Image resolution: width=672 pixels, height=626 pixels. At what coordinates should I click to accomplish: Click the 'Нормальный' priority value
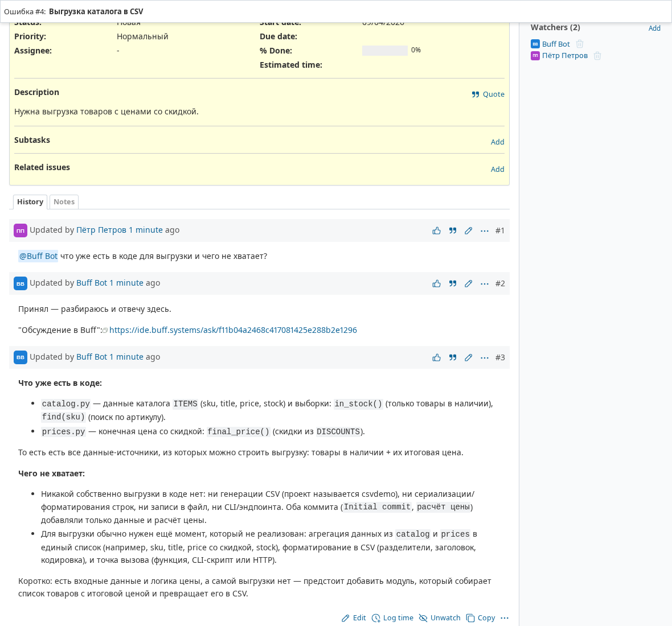(142, 36)
